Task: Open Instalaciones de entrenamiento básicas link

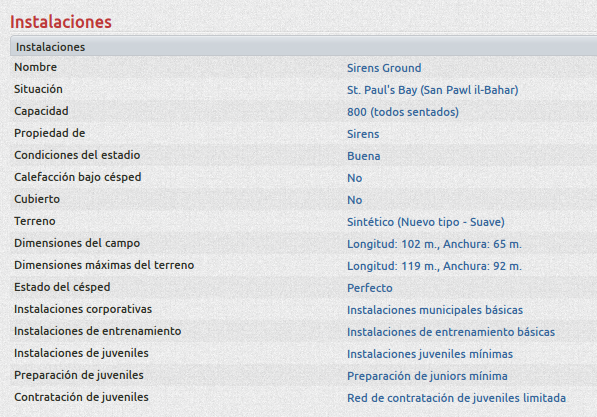Action: [x=451, y=332]
